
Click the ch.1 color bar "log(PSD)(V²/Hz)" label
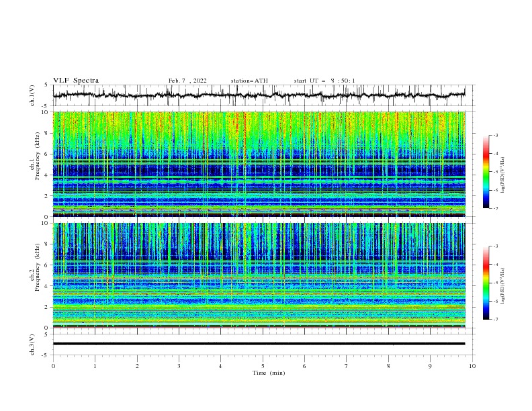pos(503,175)
